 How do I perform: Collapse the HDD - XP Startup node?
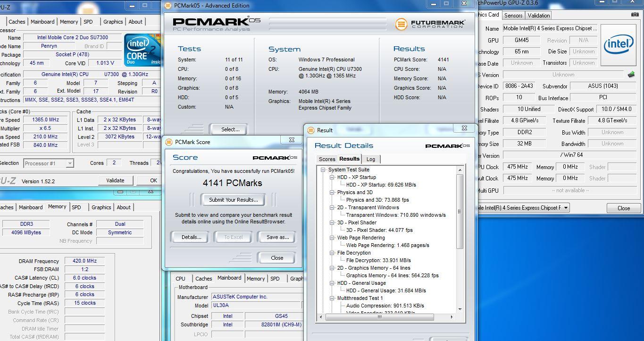pyautogui.click(x=332, y=177)
